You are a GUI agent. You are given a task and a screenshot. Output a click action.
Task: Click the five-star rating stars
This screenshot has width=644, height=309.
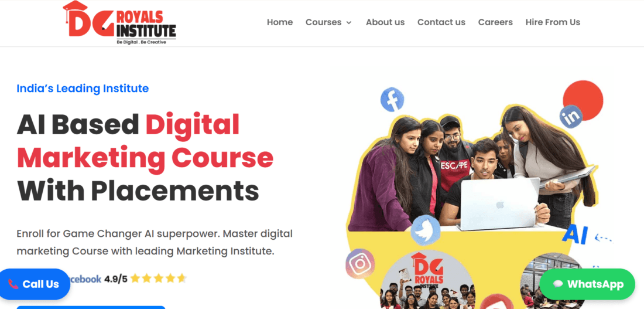159,279
